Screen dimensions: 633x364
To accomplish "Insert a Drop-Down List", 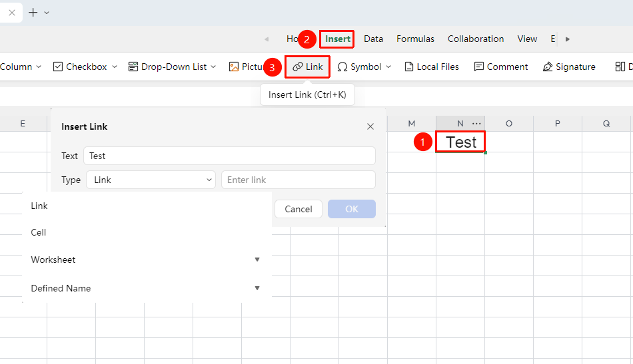I will (167, 67).
